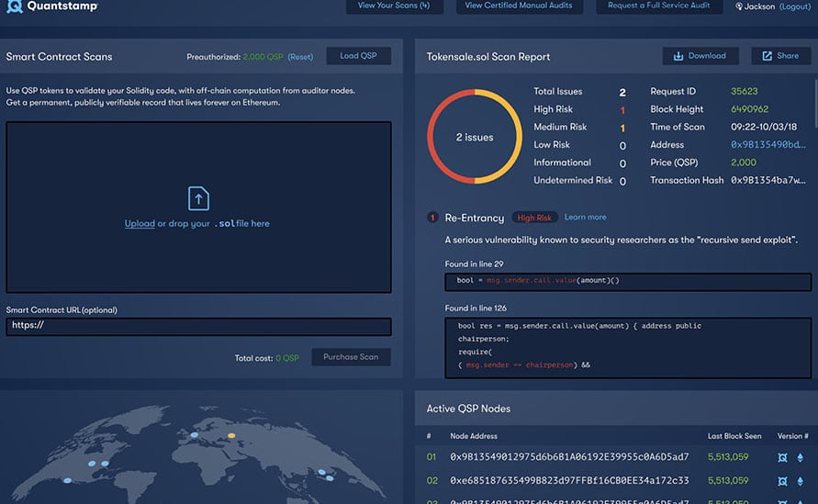Click the Purchase Scan button
The height and width of the screenshot is (504, 818).
pos(351,357)
